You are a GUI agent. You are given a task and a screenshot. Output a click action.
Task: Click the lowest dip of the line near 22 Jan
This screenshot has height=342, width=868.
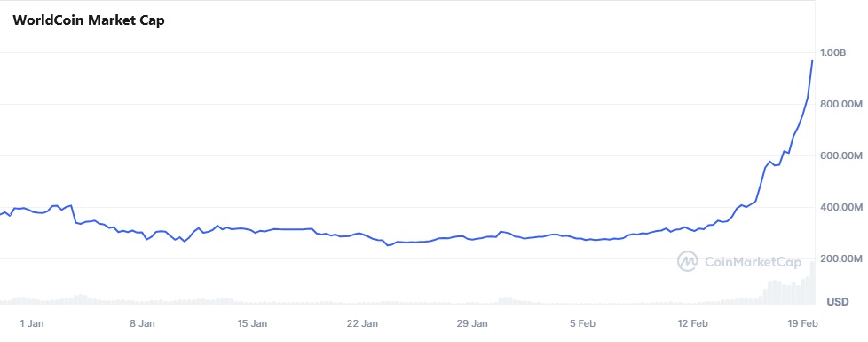pos(388,245)
